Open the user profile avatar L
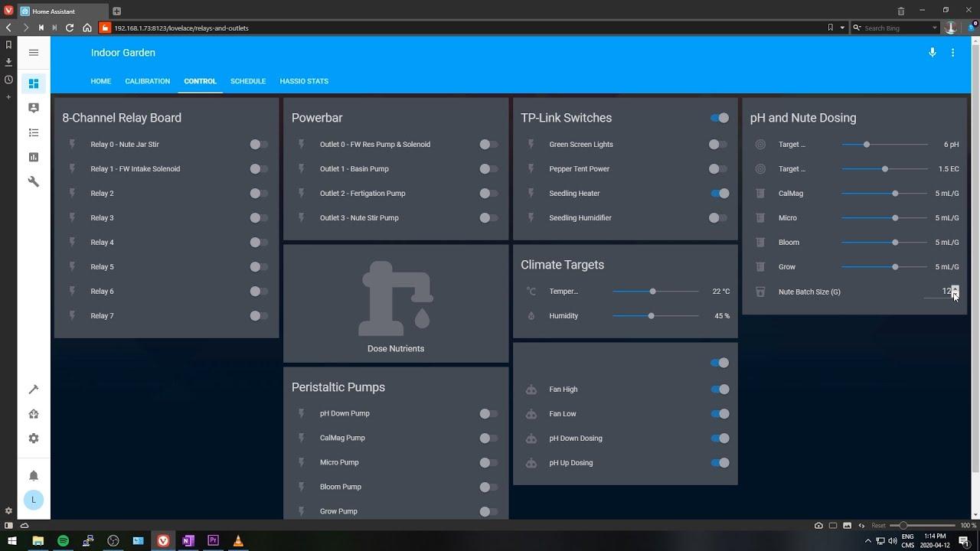The height and width of the screenshot is (551, 980). tap(34, 500)
